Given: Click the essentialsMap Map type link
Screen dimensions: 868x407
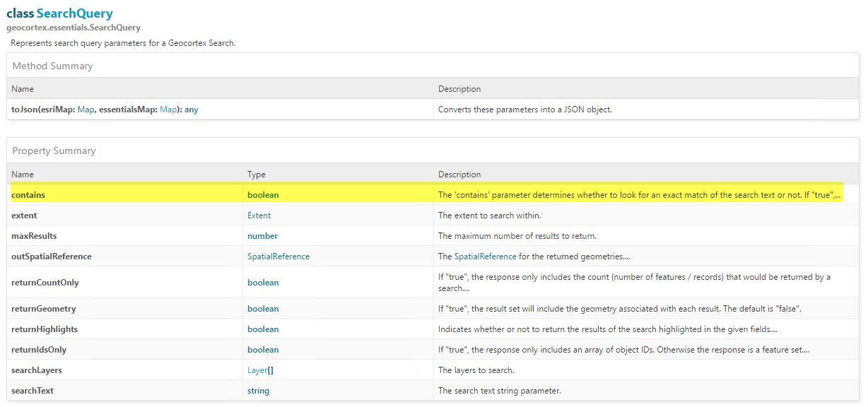Looking at the screenshot, I should 168,110.
